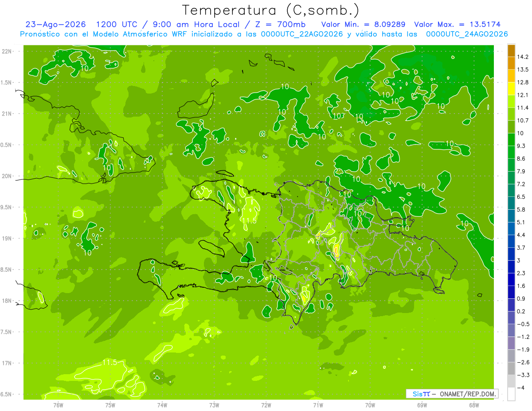532x411 pixels.
Task: Click the "2.3" color scale label
Action: pyautogui.click(x=521, y=273)
